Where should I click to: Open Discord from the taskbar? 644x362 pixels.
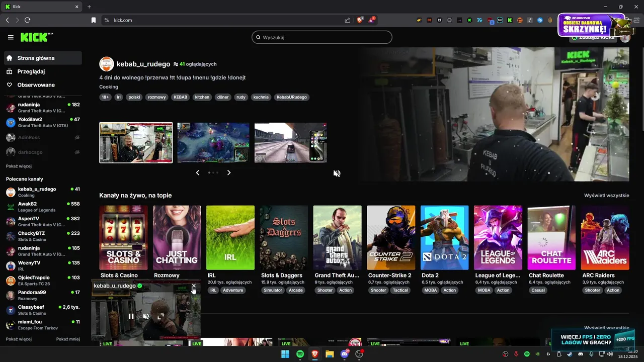345,354
